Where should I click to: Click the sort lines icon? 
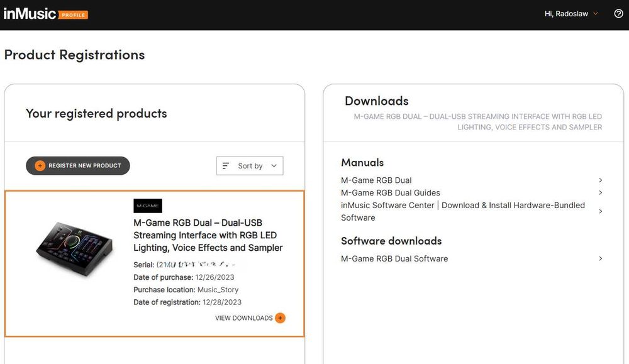coord(226,166)
